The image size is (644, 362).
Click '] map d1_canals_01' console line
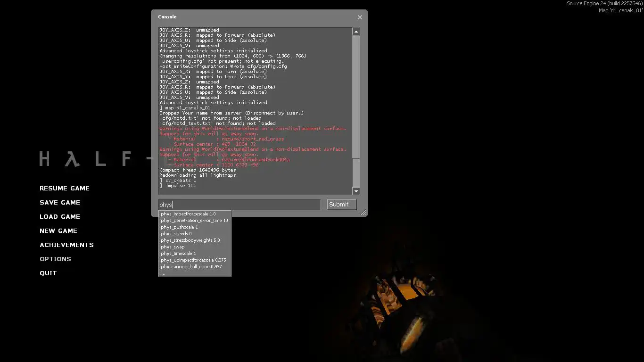pyautogui.click(x=185, y=108)
